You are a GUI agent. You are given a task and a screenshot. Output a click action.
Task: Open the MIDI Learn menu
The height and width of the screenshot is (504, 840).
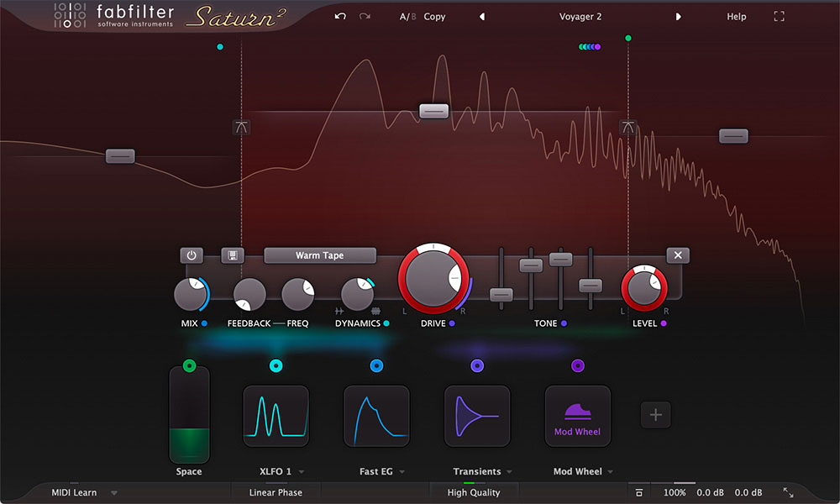coord(81,492)
